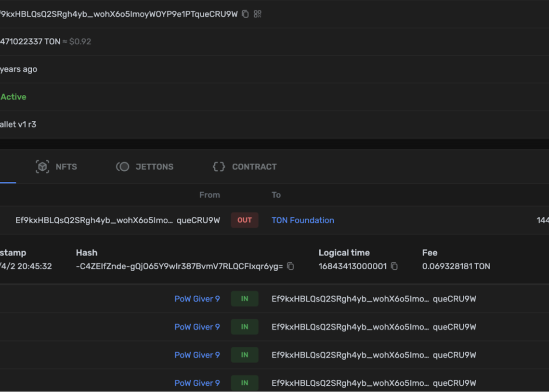Collapse the expanded OUT transaction row

(274, 220)
